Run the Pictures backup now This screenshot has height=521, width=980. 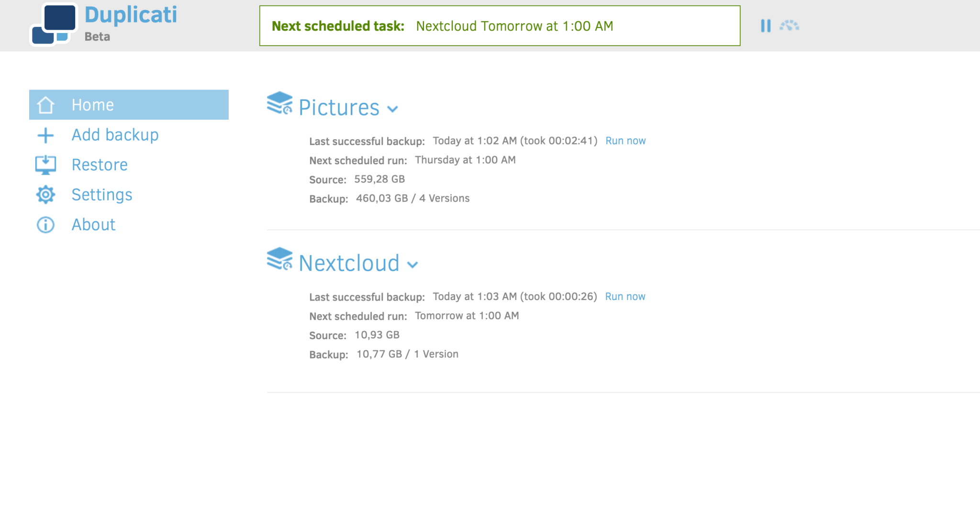click(625, 141)
